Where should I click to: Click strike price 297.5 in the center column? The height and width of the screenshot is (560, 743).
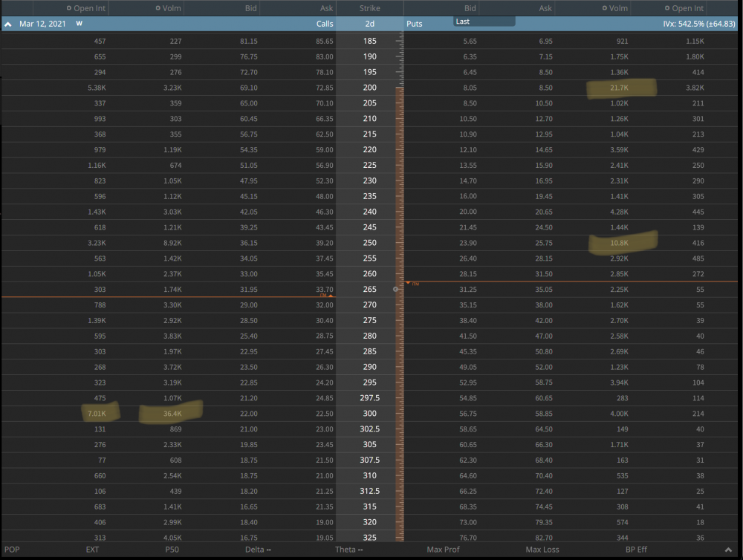pos(369,398)
